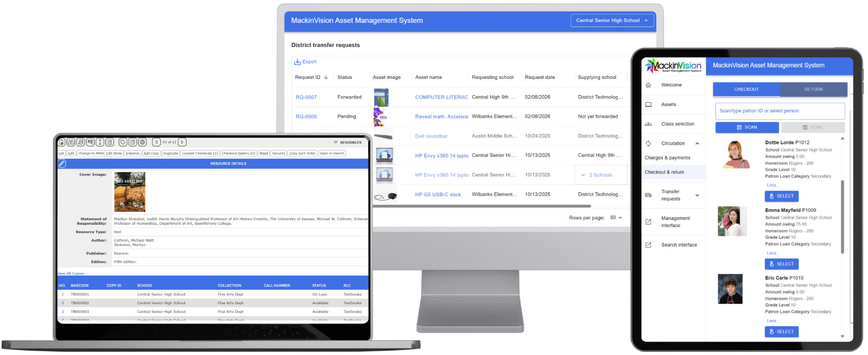Click the pencil edit icon beside Resource Details
Screen dimensions: 868x355
pyautogui.click(x=62, y=163)
